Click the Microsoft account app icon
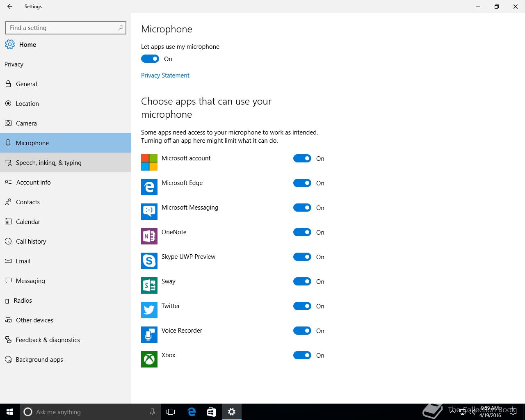The width and height of the screenshot is (525, 420). click(149, 162)
